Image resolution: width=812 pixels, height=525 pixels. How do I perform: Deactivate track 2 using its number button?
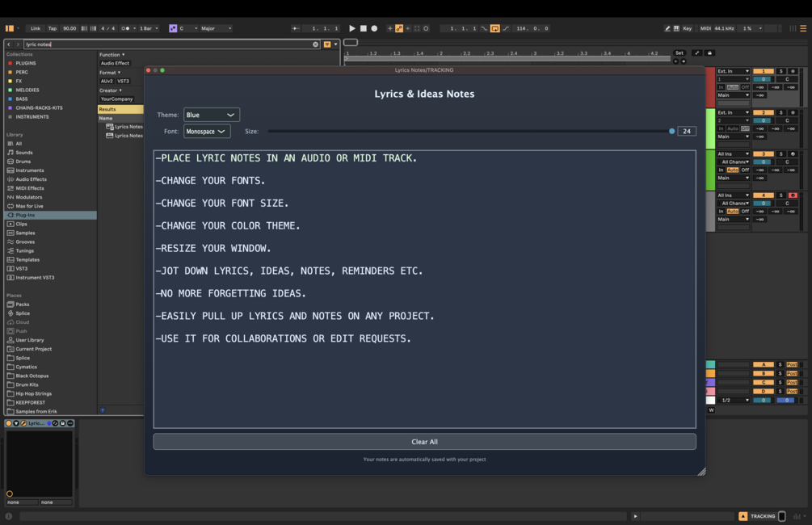[x=763, y=112]
